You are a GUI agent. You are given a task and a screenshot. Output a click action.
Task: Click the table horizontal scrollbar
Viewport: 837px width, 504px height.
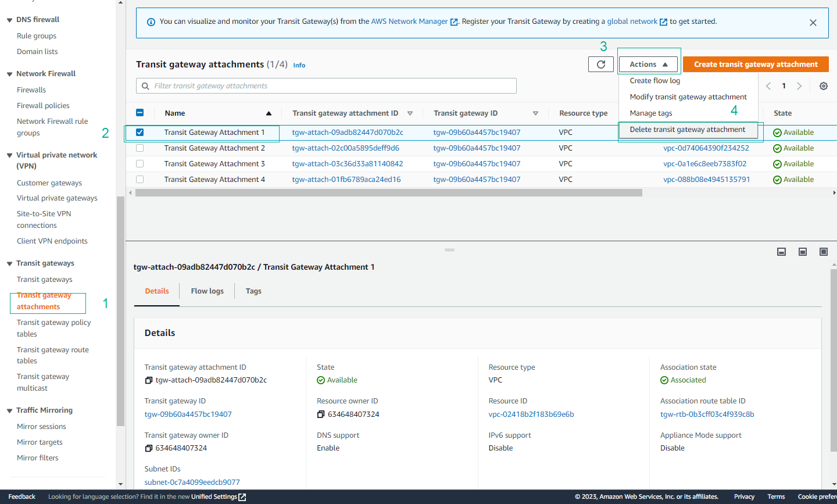click(x=389, y=193)
